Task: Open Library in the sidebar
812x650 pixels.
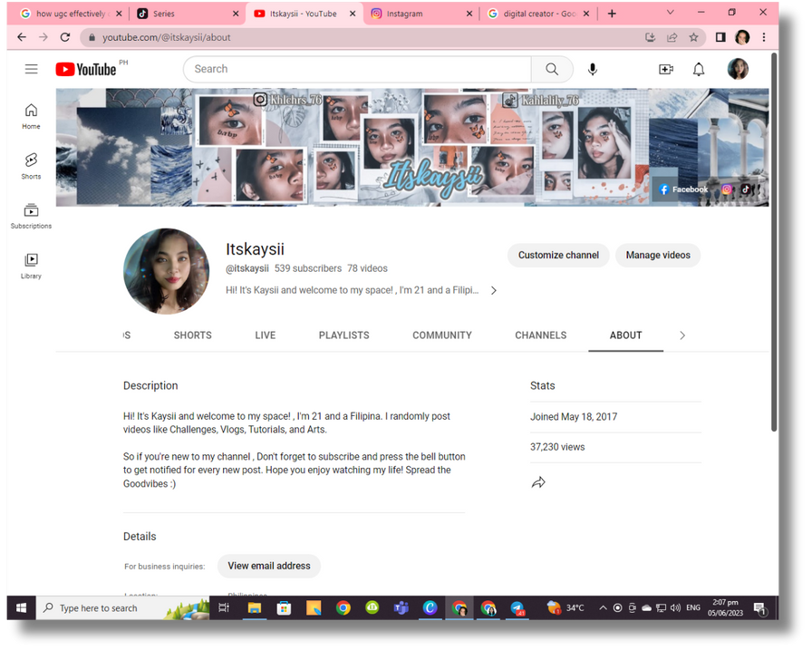Action: (31, 266)
